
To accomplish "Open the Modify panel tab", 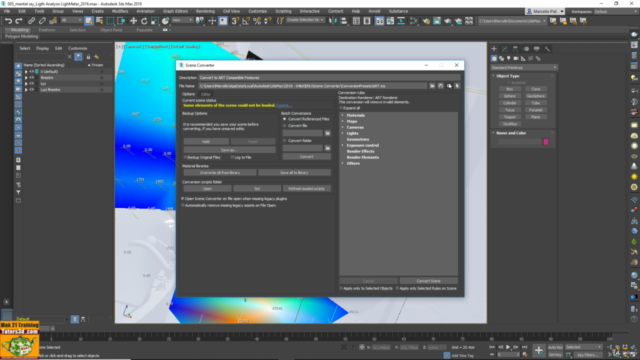I will click(505, 49).
